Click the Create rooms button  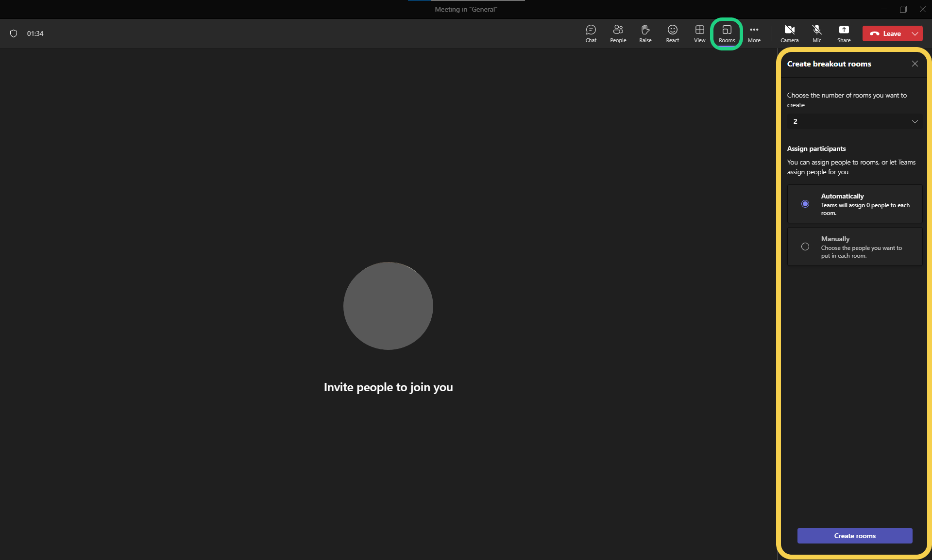pos(854,536)
